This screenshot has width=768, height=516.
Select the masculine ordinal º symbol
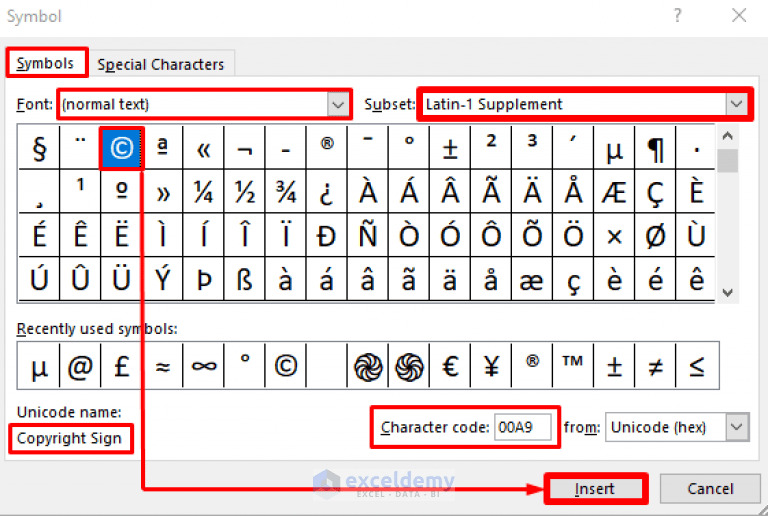click(x=121, y=191)
